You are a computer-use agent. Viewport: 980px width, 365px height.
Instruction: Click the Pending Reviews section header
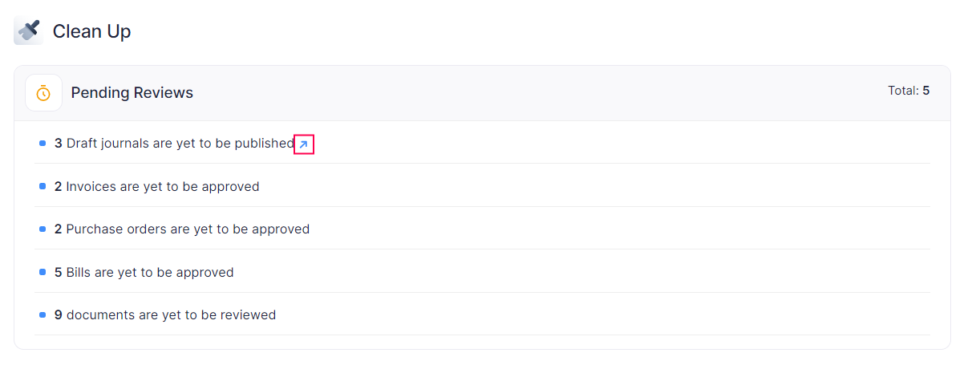(132, 93)
